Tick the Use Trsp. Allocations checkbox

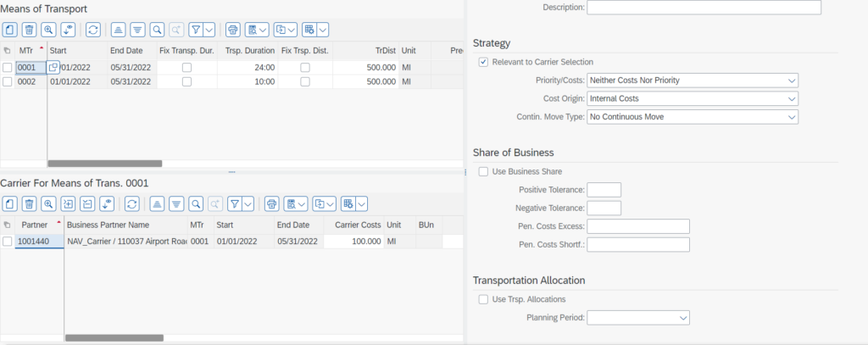point(483,299)
